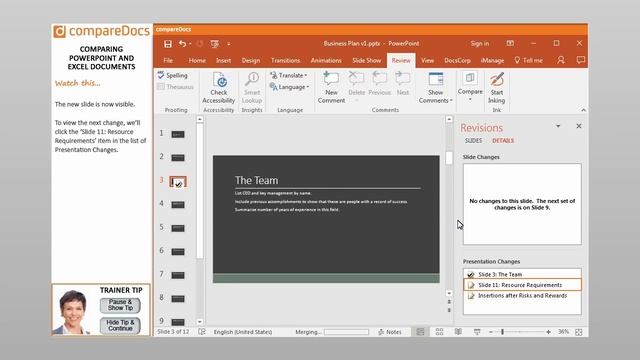Collapse the ribbon with the chevron
The width and height of the screenshot is (640, 360).
click(x=583, y=110)
